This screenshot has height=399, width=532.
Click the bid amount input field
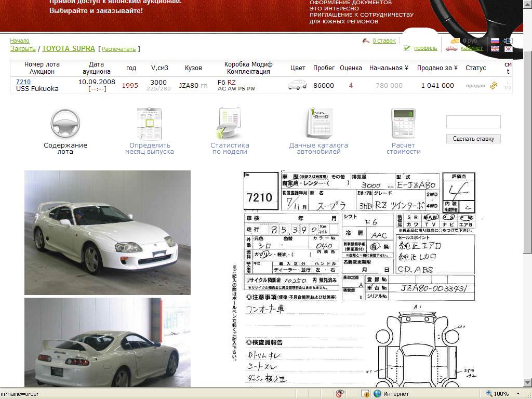(x=473, y=122)
